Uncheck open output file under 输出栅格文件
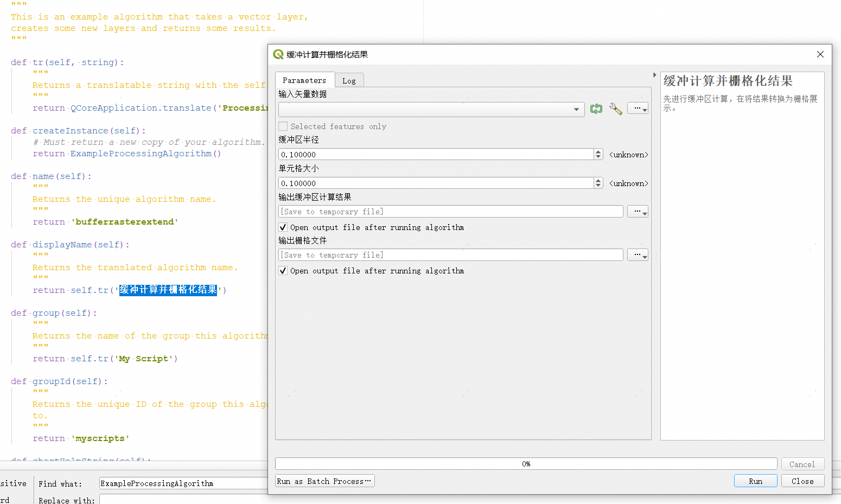 tap(283, 271)
